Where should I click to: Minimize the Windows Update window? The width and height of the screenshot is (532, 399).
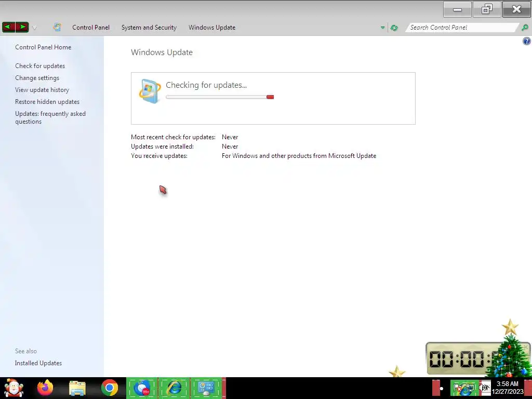click(457, 9)
